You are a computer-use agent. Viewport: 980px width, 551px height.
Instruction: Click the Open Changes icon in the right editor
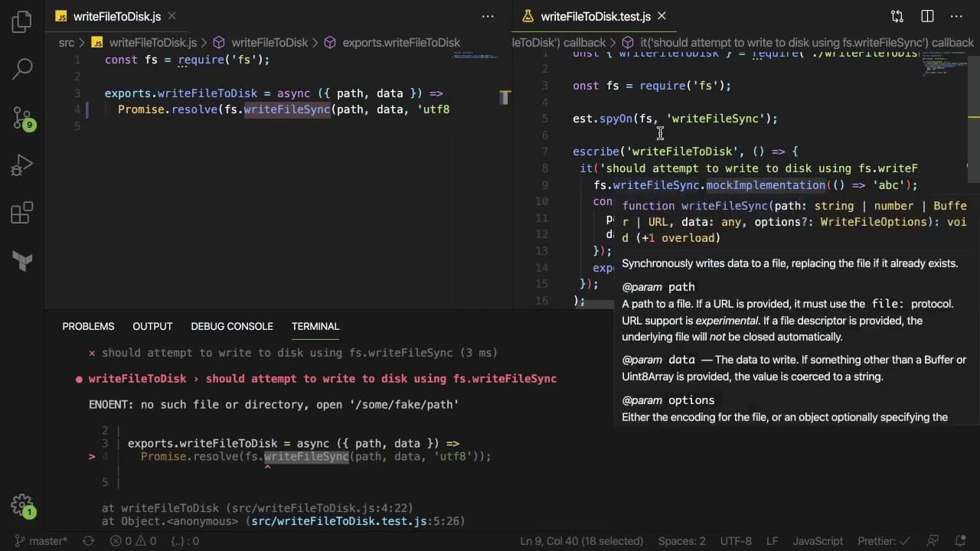(897, 16)
